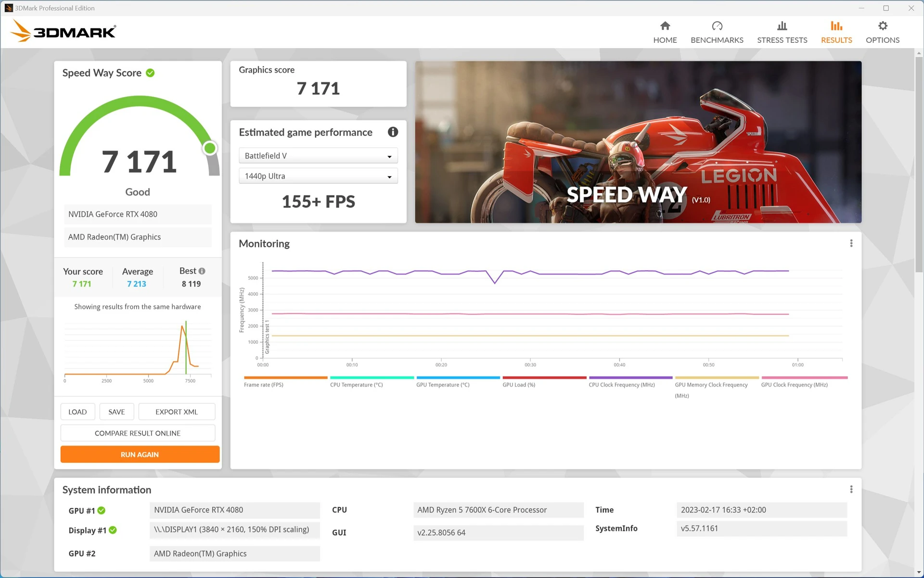Open the System information three-dot menu
This screenshot has height=578, width=924.
pos(851,489)
